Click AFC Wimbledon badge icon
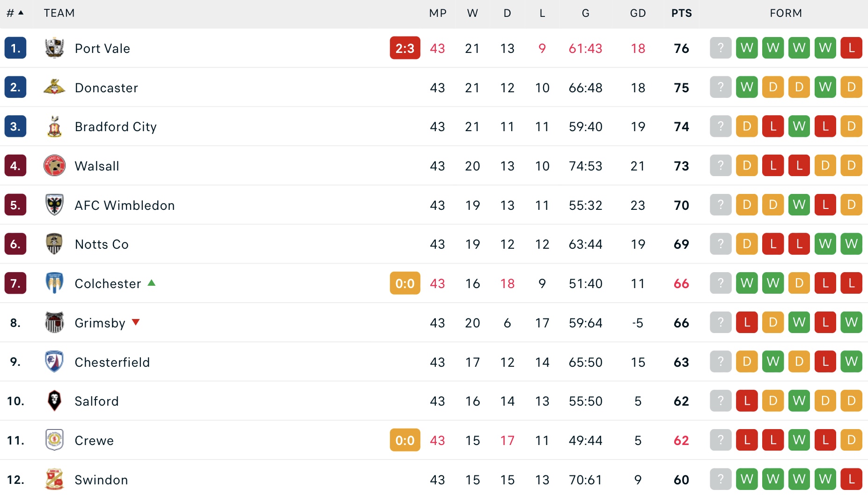868x497 pixels. click(54, 205)
